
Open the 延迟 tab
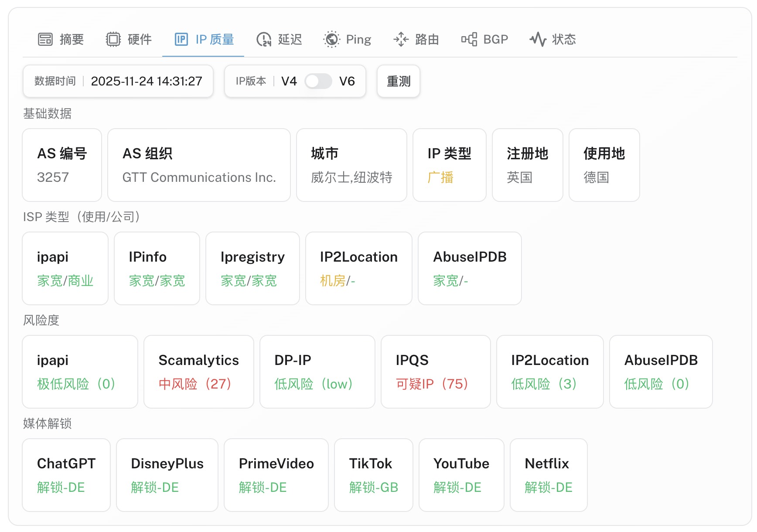[x=290, y=39]
